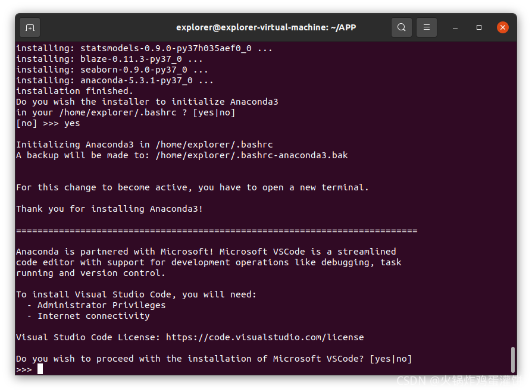The image size is (532, 392).
Task: Click 'Initializing Anaconda3 in /home/explorer/.bashrc' line
Action: 145,145
